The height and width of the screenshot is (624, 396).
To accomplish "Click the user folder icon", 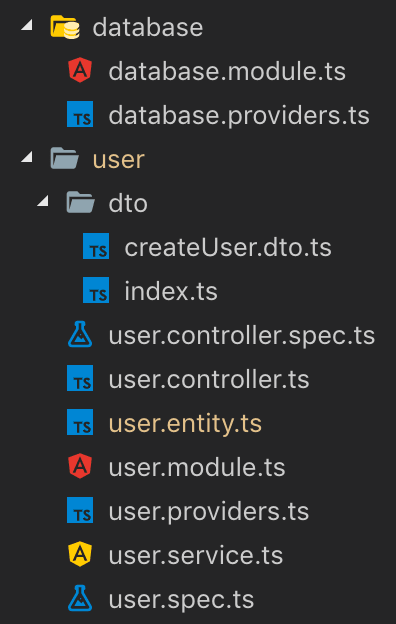I will tap(64, 158).
